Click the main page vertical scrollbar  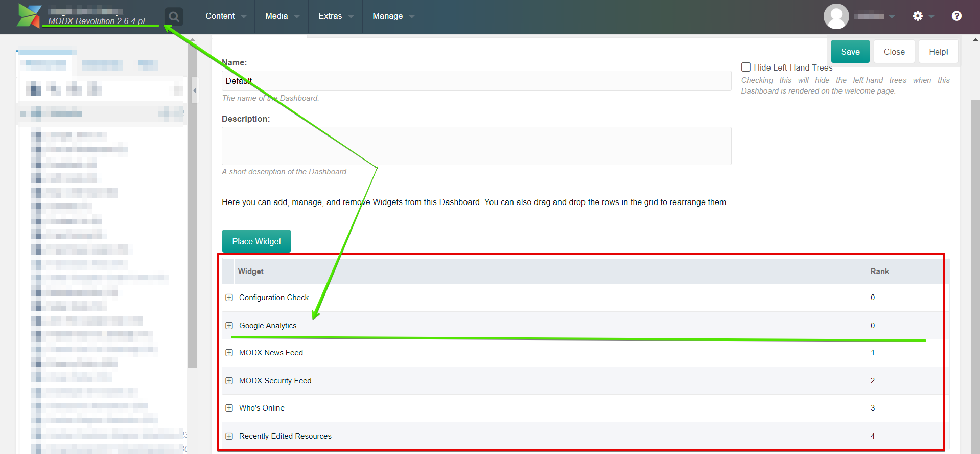975,276
